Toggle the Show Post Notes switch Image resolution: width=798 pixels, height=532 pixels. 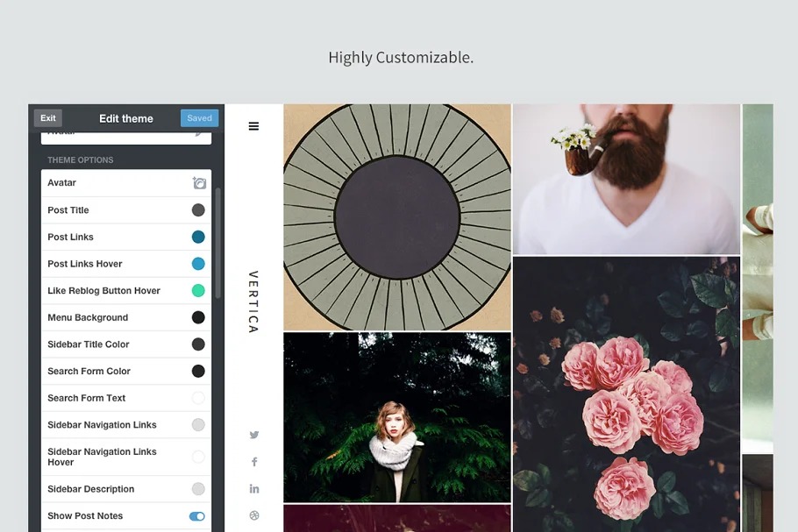197,516
